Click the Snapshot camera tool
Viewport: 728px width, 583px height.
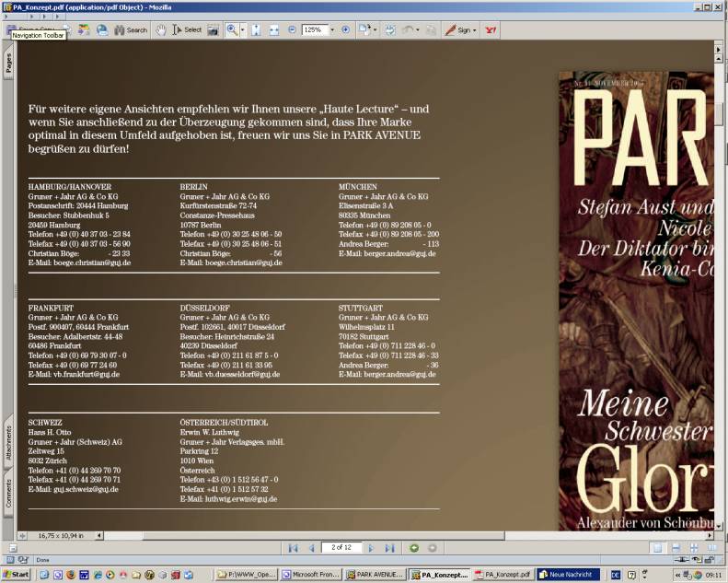tap(213, 30)
